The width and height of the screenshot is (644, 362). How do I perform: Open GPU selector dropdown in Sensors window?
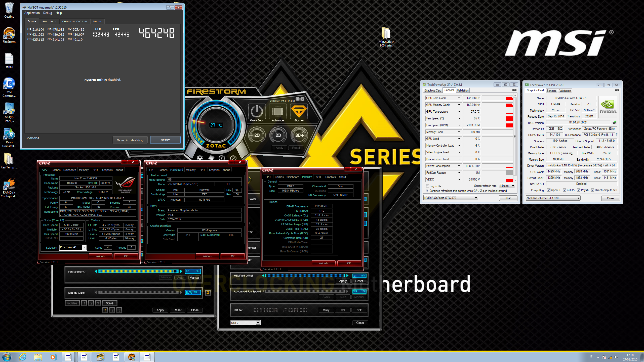[x=451, y=198]
